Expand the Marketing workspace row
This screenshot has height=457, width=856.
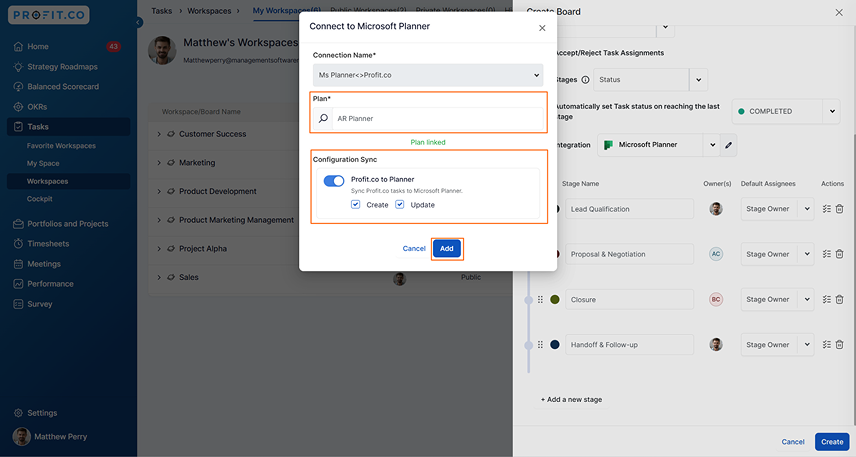pyautogui.click(x=159, y=163)
